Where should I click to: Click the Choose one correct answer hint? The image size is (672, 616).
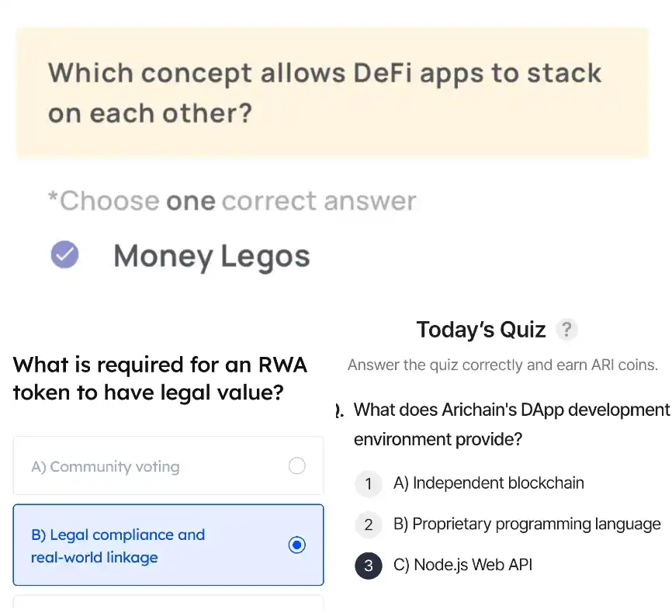232,201
